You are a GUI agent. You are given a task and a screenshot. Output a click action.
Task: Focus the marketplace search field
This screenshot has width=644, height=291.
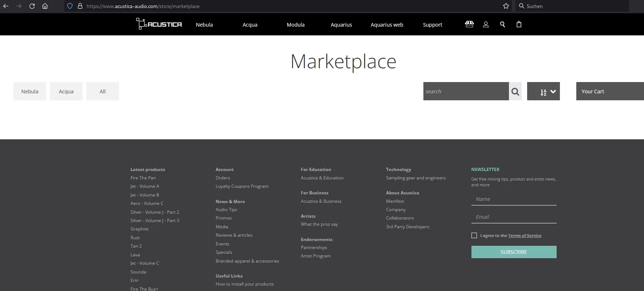[466, 91]
